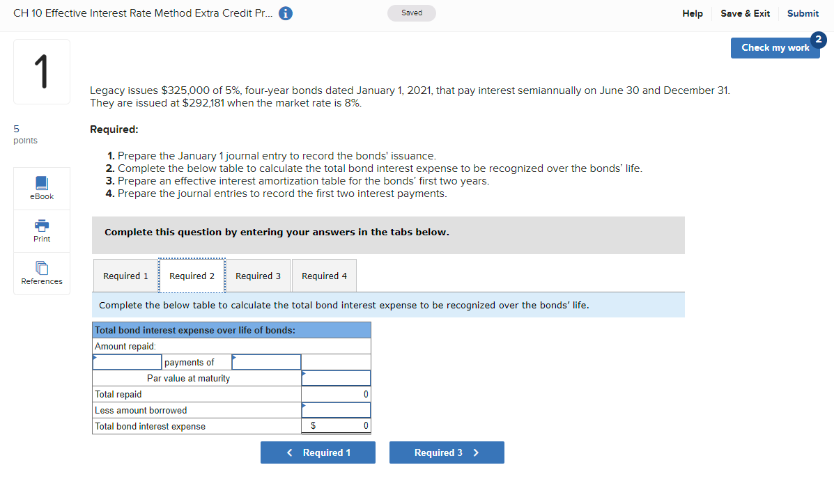Click the 'Total bond interest expense over life of bonds:' header

231,330
